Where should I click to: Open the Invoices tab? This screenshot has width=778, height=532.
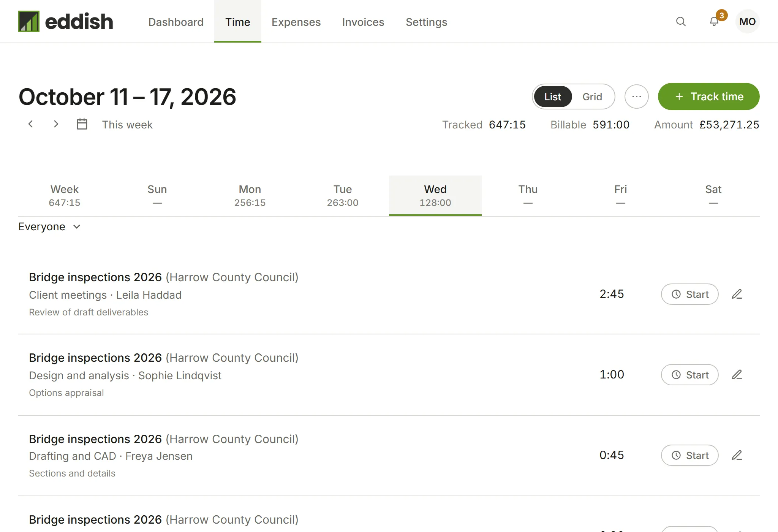(x=363, y=22)
